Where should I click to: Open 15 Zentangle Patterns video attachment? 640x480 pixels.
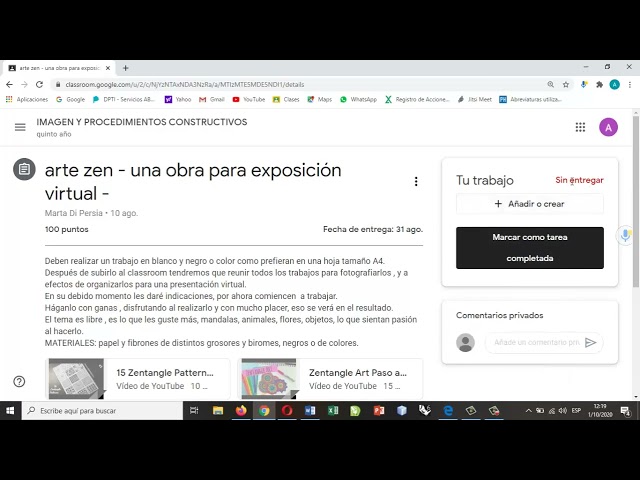(x=138, y=379)
